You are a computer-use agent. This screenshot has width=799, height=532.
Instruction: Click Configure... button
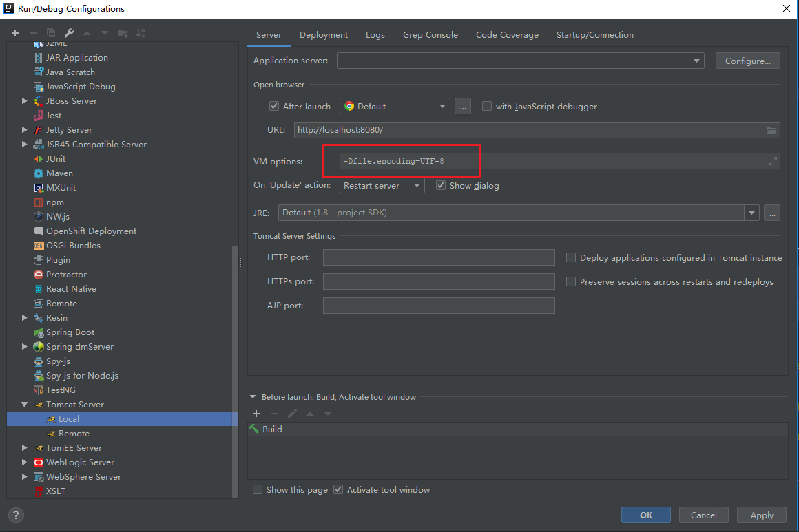(x=747, y=61)
